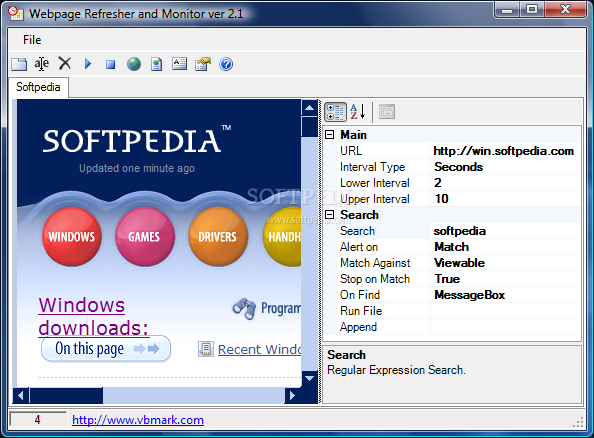
Task: Minimize the Webpage Refresher window
Action: click(x=508, y=9)
